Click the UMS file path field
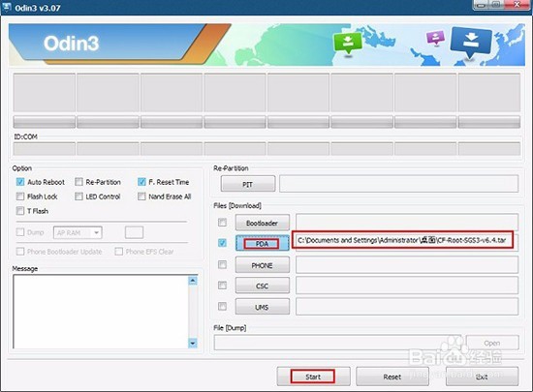The image size is (533, 392). click(x=407, y=307)
